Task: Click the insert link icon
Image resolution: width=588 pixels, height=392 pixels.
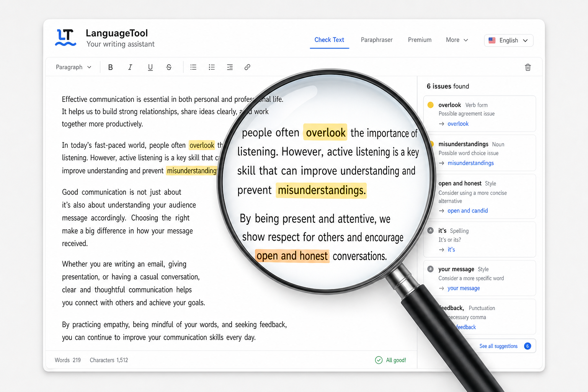Action: 247,67
